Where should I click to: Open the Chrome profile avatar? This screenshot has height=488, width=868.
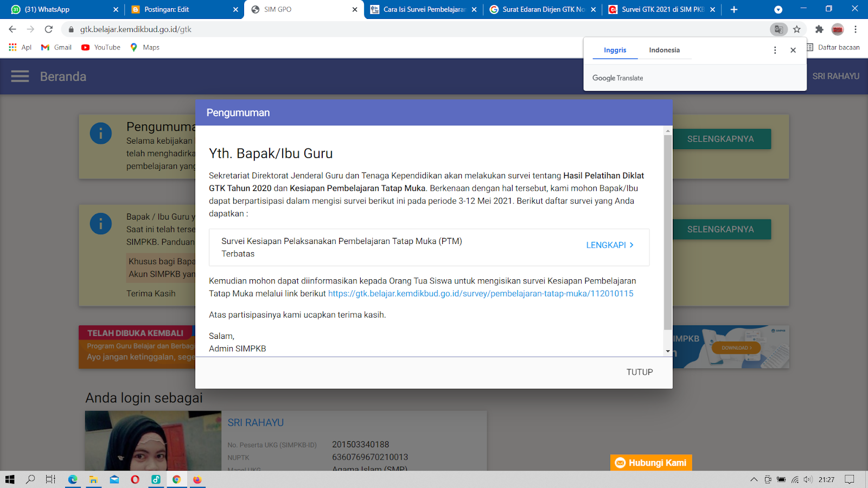838,29
